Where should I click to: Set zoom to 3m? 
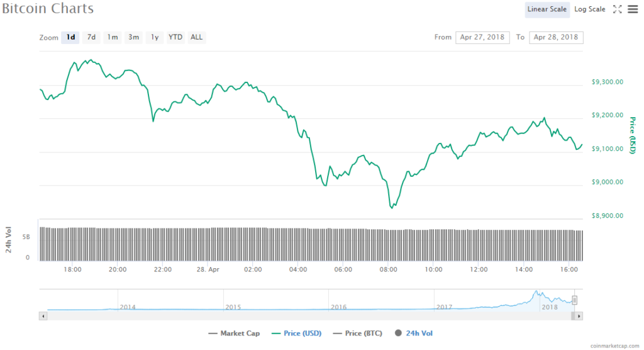point(134,37)
